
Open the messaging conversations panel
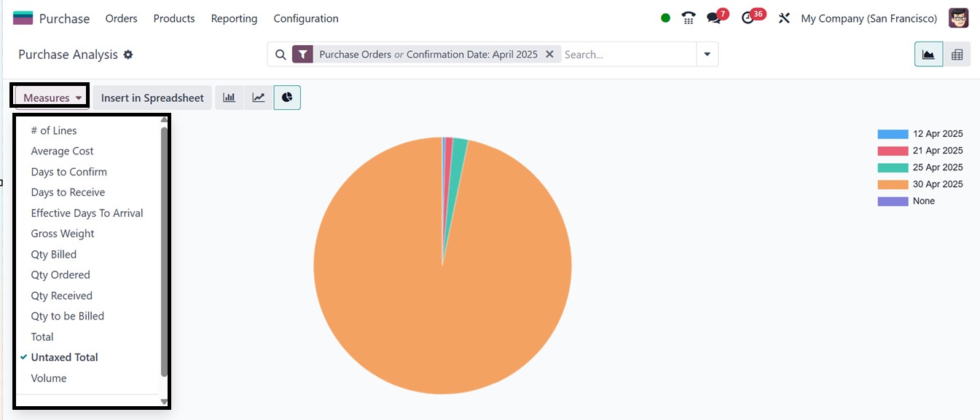715,17
